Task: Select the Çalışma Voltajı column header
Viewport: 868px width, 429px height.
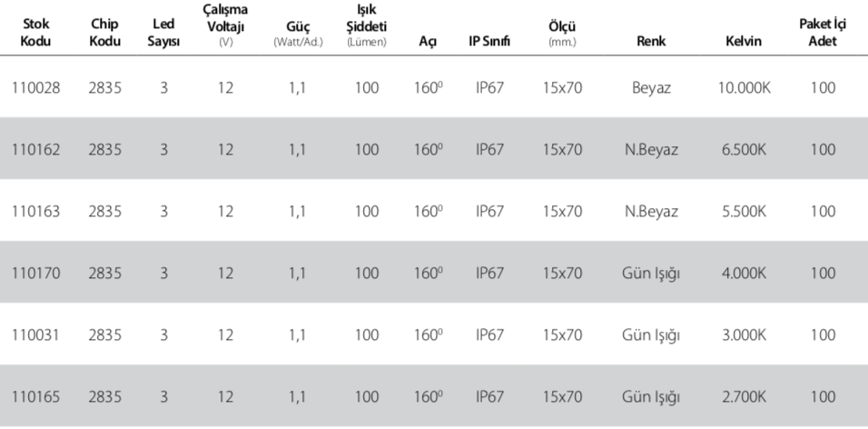Action: click(225, 25)
